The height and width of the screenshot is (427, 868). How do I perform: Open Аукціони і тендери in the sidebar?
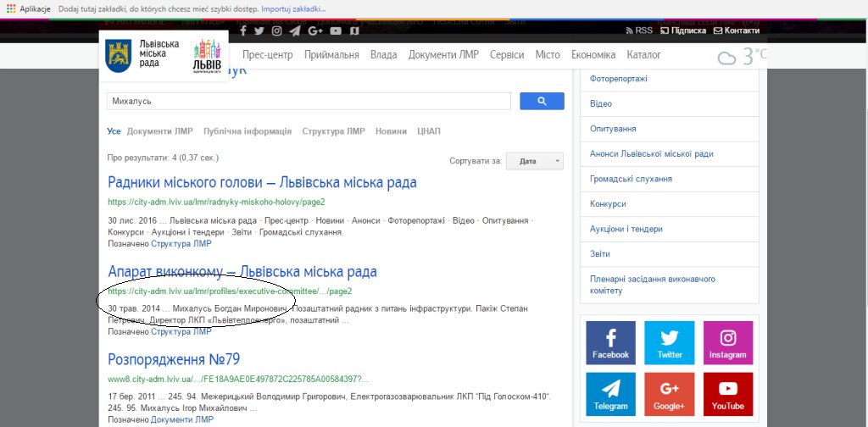click(626, 229)
